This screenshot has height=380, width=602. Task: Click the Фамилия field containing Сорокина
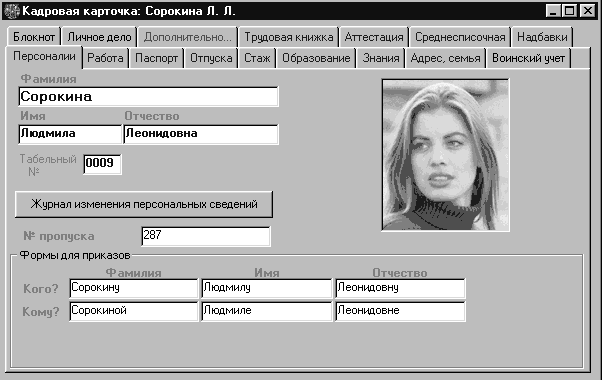(x=148, y=96)
